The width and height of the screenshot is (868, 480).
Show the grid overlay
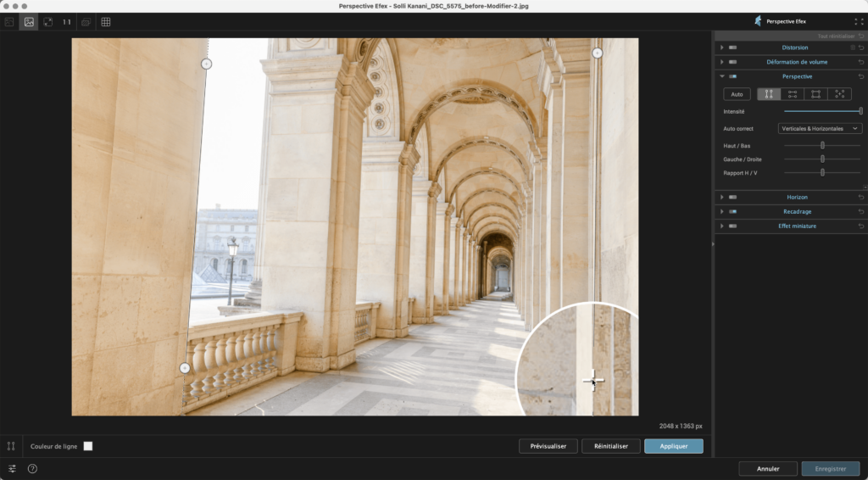[106, 22]
